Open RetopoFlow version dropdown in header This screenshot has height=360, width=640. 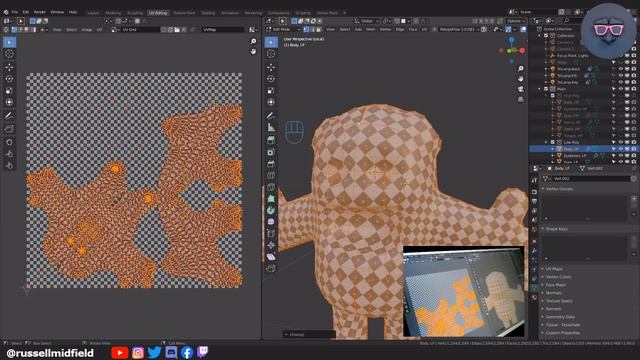pos(459,29)
